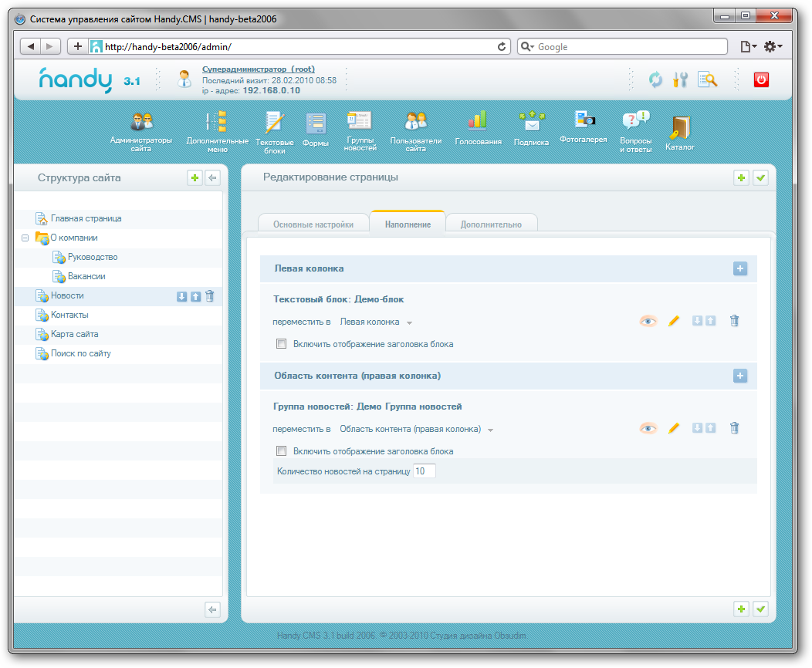Click the Суперадминистратор (root) link
This screenshot has width=812, height=668.
point(258,69)
